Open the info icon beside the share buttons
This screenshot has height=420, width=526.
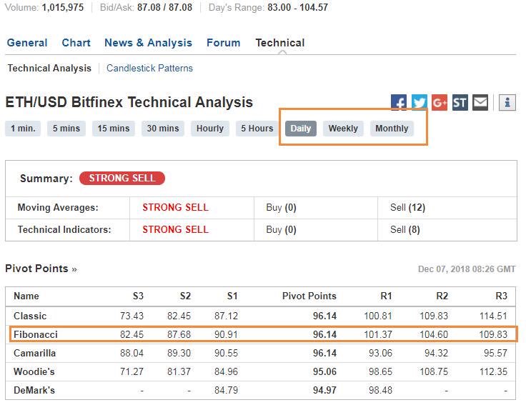pyautogui.click(x=507, y=102)
